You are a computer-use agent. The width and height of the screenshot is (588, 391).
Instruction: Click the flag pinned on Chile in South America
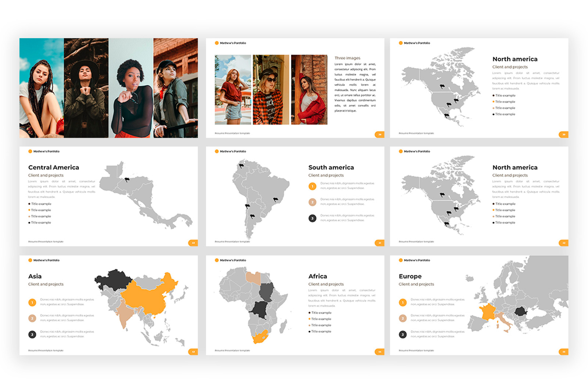coord(247,205)
